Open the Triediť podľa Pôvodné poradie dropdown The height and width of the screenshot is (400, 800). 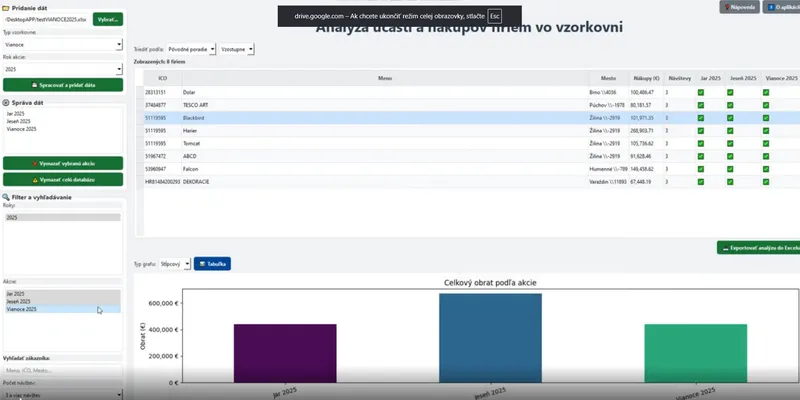pos(191,49)
